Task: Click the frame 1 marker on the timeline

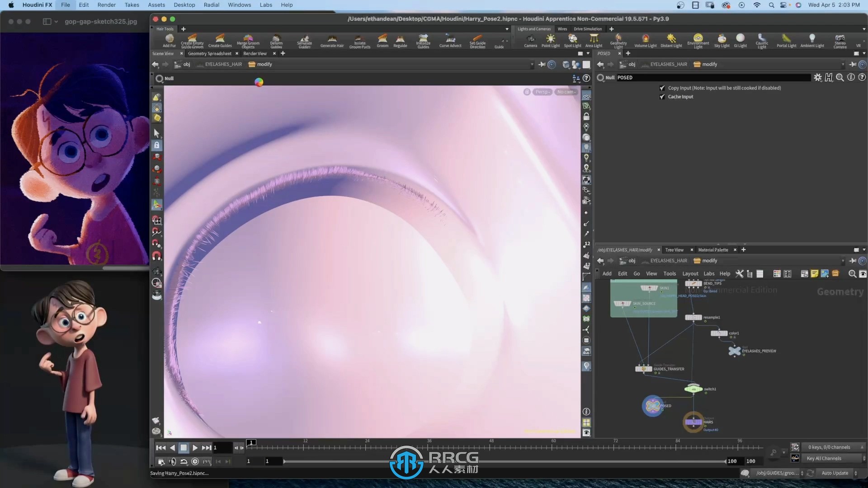Action: [251, 442]
